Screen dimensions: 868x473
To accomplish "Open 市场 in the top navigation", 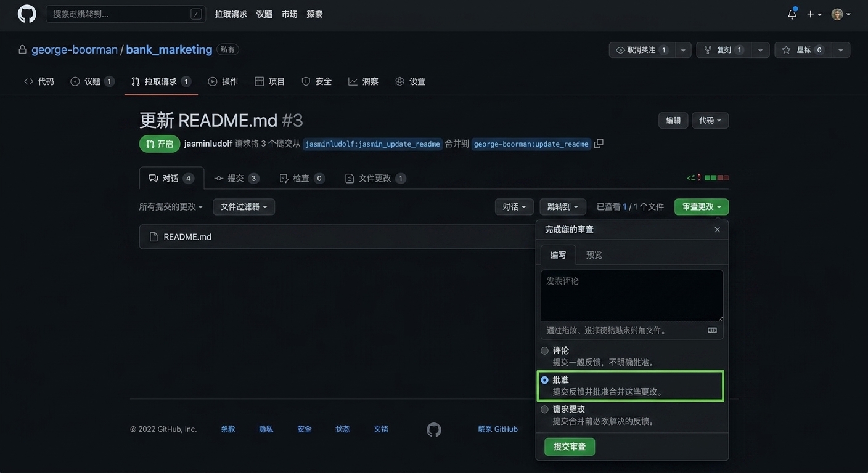I will pyautogui.click(x=289, y=14).
